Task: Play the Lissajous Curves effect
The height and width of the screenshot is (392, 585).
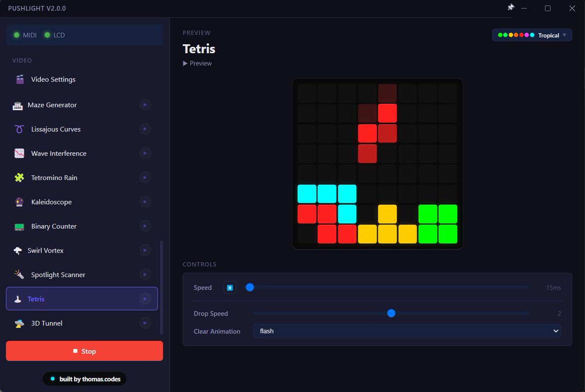Action: click(x=145, y=129)
